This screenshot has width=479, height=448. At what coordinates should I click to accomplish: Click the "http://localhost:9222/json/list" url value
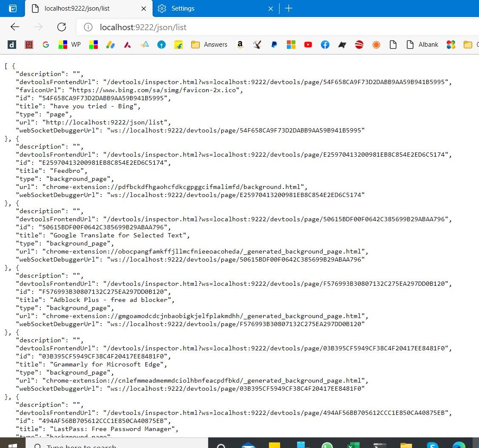coord(105,122)
